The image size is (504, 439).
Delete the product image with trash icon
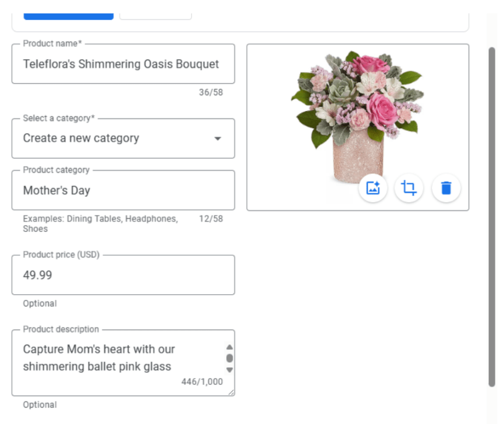[446, 188]
